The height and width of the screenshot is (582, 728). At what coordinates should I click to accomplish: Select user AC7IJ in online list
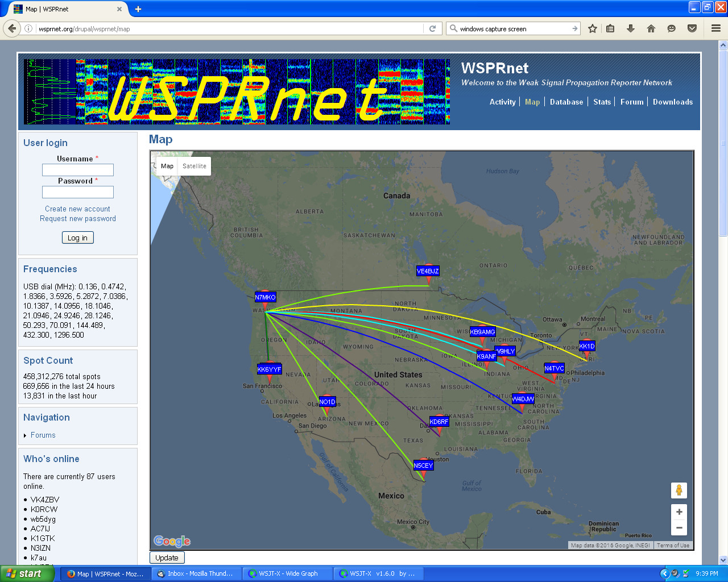(40, 529)
